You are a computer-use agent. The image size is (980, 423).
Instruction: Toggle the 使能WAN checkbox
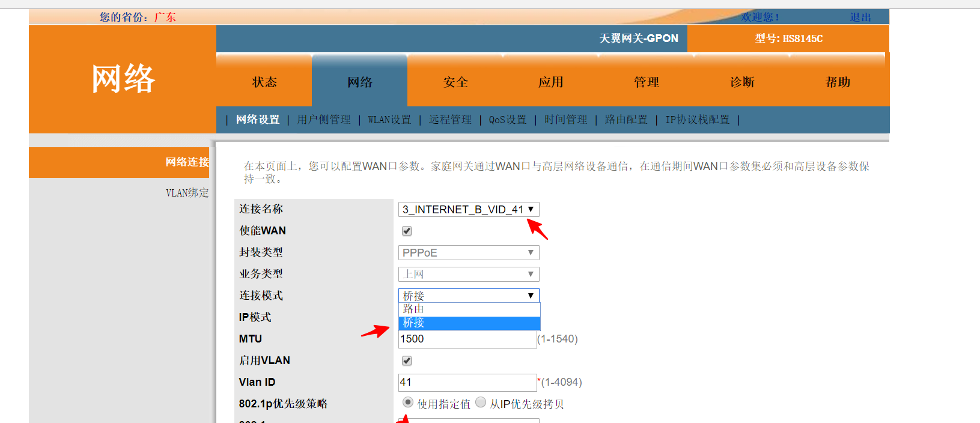point(407,231)
